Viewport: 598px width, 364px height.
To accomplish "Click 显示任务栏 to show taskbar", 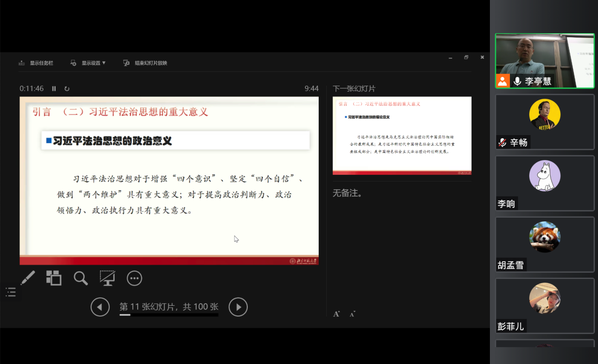I will 36,63.
